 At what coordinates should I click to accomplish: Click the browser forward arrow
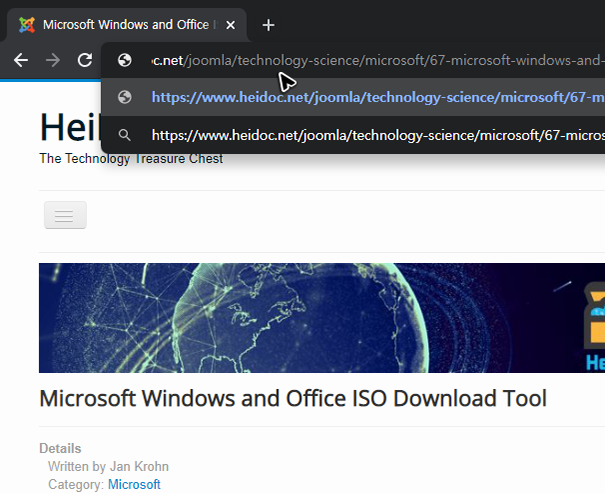[x=53, y=60]
